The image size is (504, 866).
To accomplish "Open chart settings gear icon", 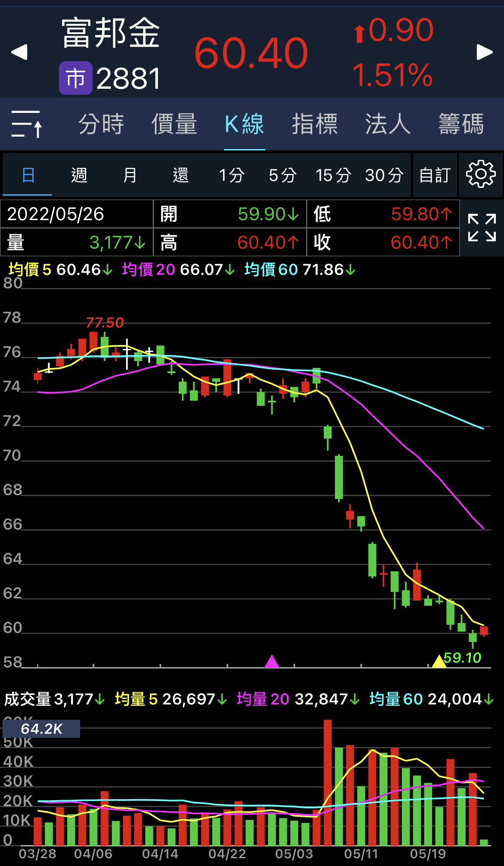I will click(480, 174).
